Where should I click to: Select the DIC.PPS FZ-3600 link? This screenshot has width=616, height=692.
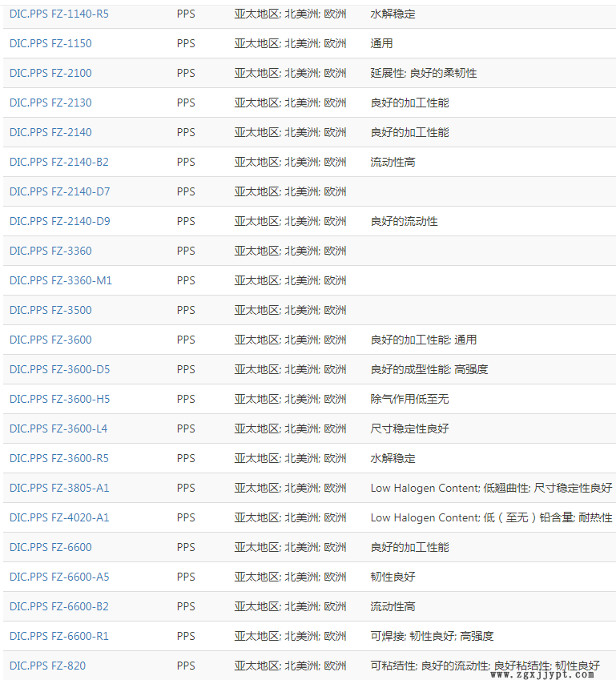click(50, 340)
